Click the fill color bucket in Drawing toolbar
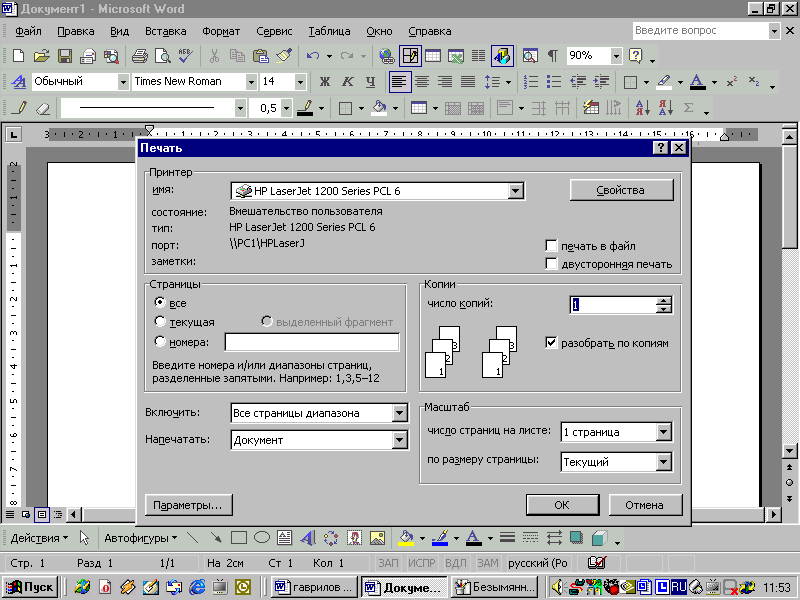Image resolution: width=800 pixels, height=600 pixels. click(406, 538)
